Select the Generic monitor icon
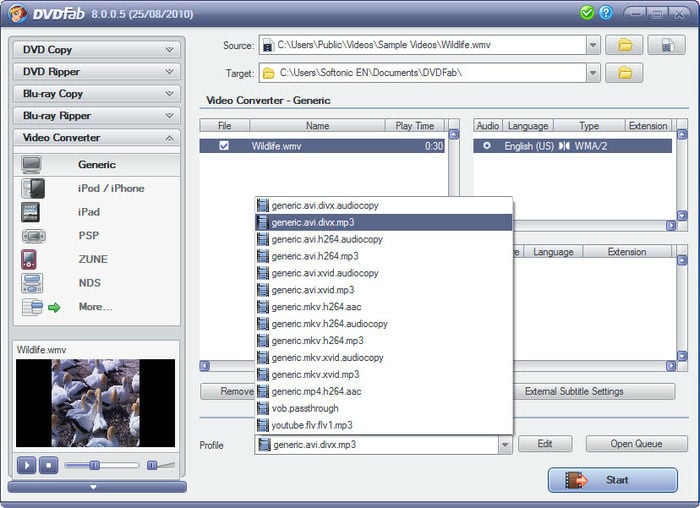700x508 pixels. [x=32, y=165]
